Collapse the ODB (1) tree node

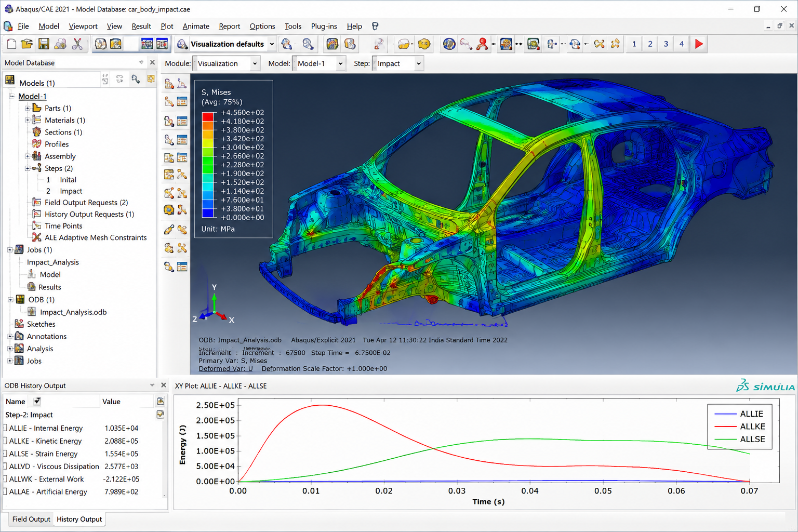pyautogui.click(x=10, y=300)
